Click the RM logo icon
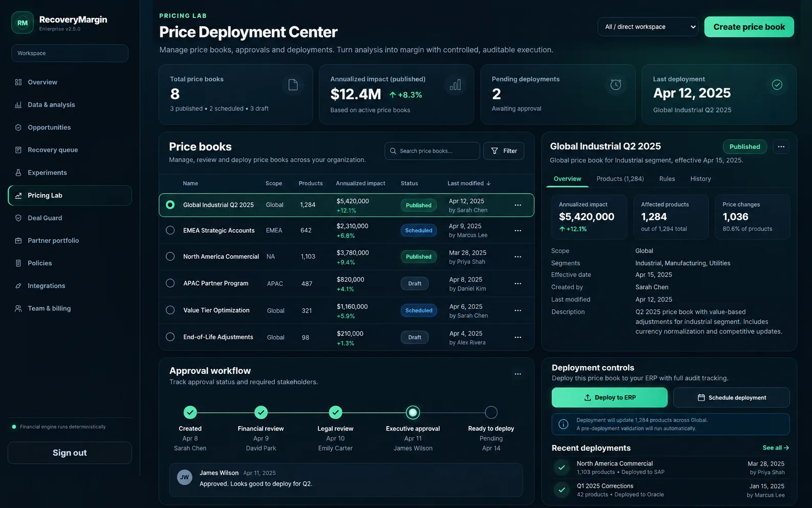This screenshot has height=508, width=812. pos(23,23)
